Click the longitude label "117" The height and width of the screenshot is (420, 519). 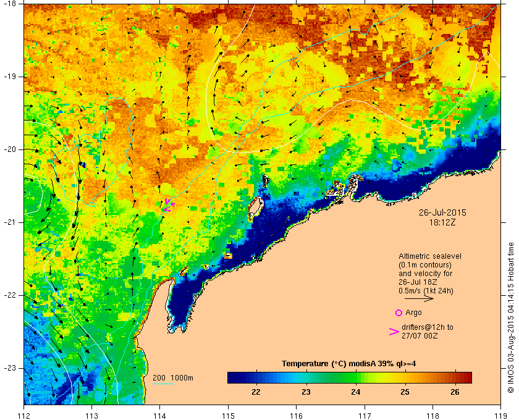click(365, 415)
